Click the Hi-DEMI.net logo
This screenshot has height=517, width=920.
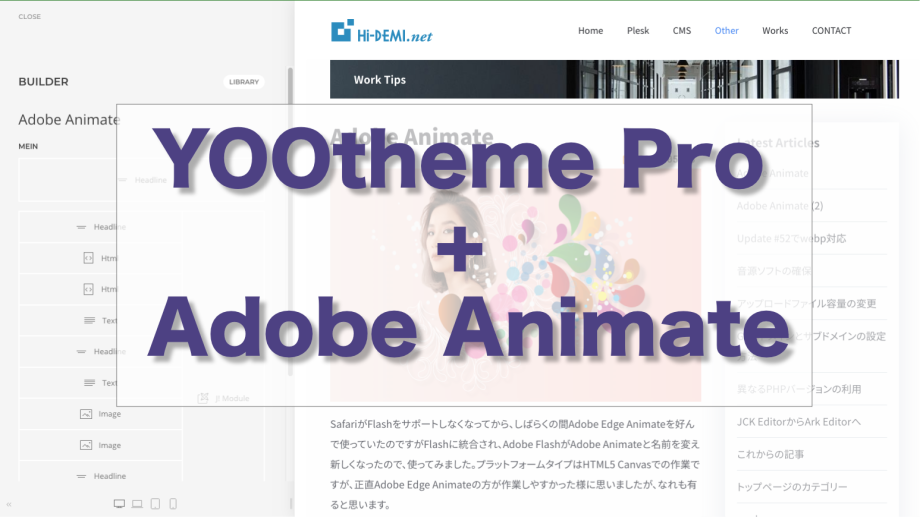[x=382, y=32]
